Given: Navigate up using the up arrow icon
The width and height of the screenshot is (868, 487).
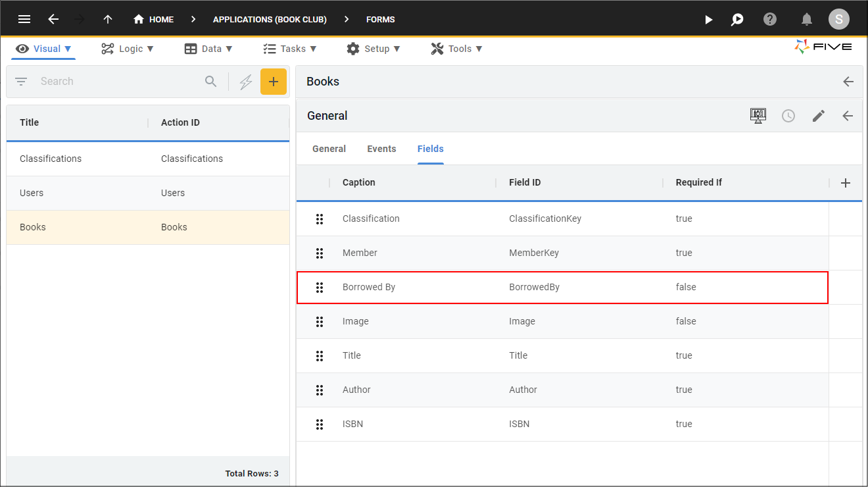Looking at the screenshot, I should (x=108, y=19).
